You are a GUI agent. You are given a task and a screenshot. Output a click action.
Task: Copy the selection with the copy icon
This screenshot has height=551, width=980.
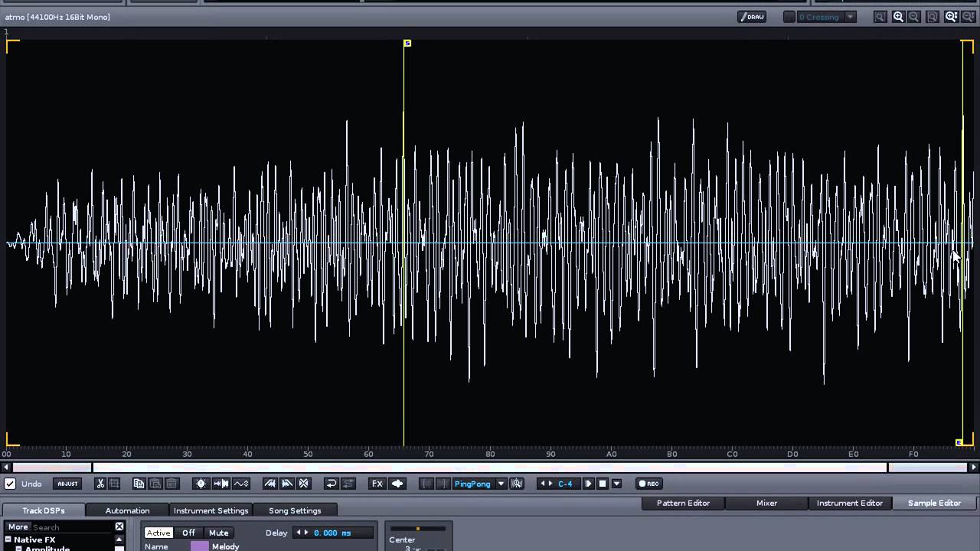(139, 484)
